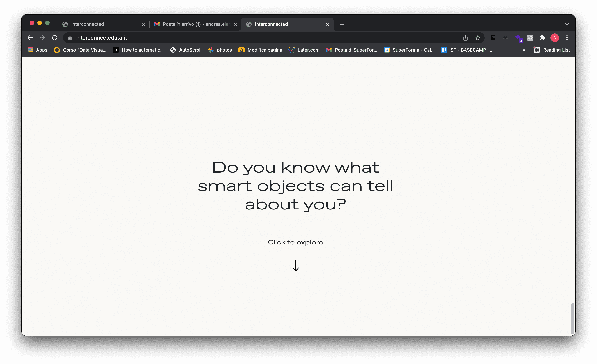The width and height of the screenshot is (597, 364).
Task: Click the purple extension with badge 9
Action: [518, 38]
